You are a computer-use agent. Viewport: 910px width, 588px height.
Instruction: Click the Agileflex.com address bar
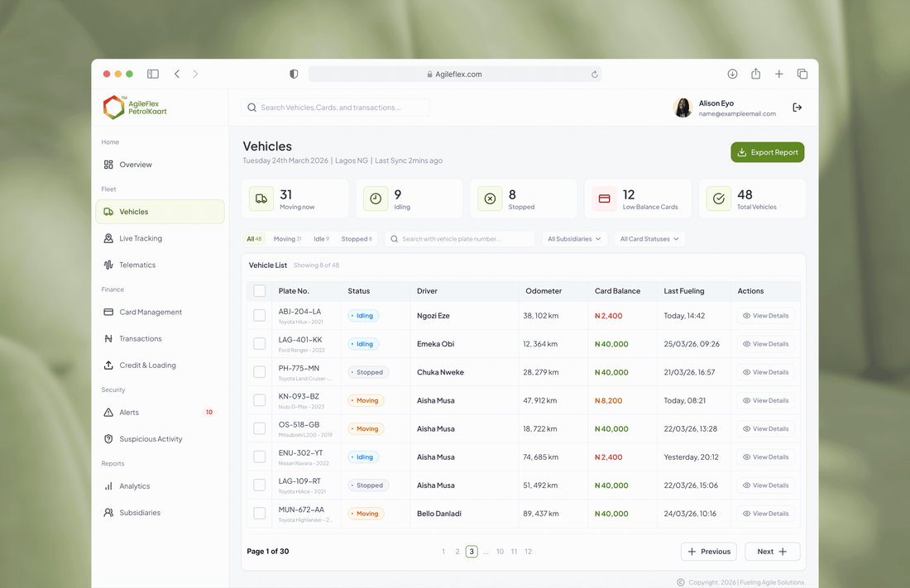[455, 74]
